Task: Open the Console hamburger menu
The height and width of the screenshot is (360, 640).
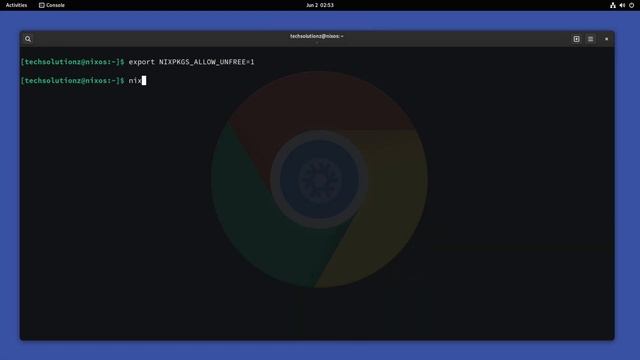Action: pyautogui.click(x=591, y=39)
